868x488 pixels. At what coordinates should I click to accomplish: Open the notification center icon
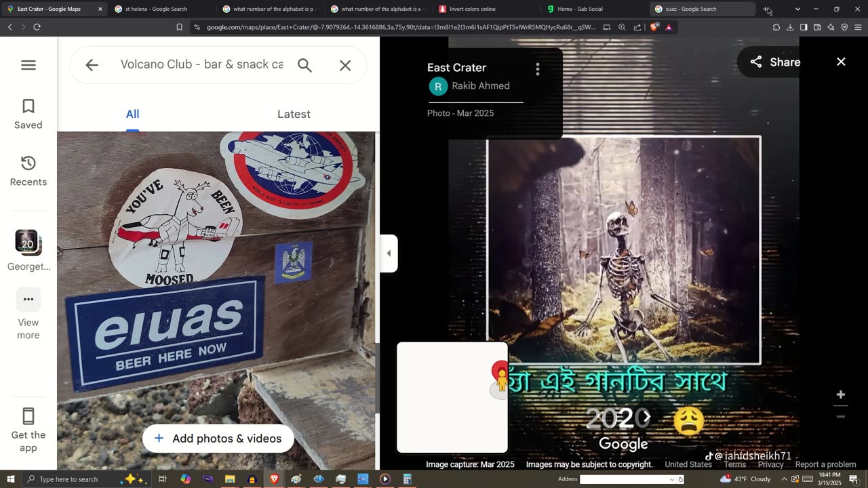pyautogui.click(x=854, y=479)
